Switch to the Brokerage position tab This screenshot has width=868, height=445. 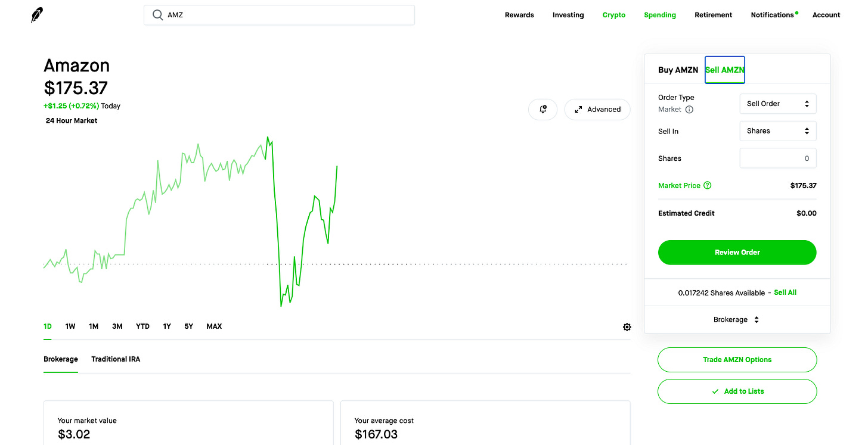61,359
